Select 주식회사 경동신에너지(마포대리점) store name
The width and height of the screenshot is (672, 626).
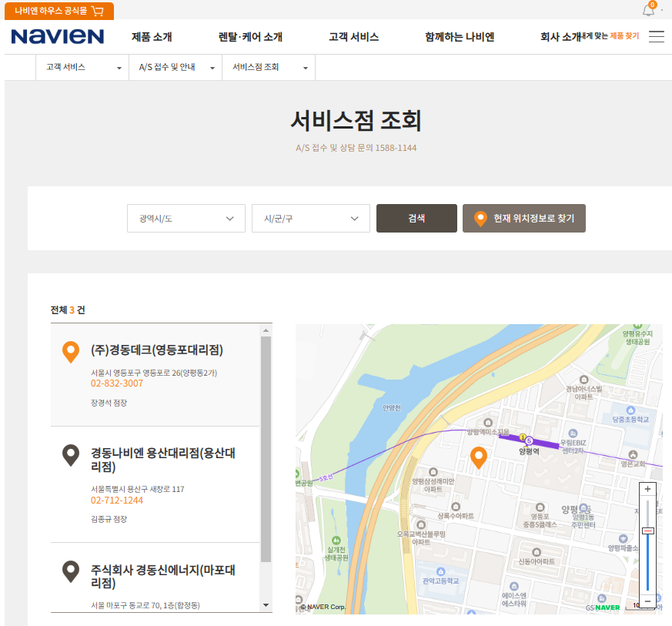pos(163,576)
